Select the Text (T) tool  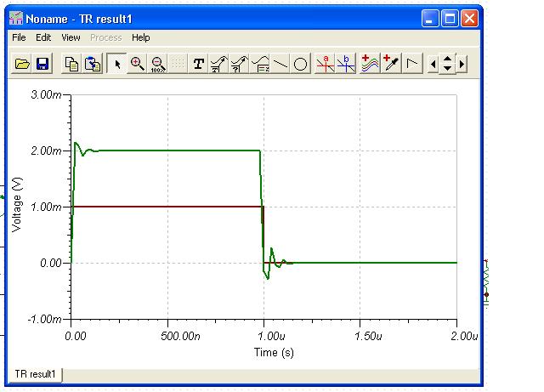pyautogui.click(x=198, y=64)
